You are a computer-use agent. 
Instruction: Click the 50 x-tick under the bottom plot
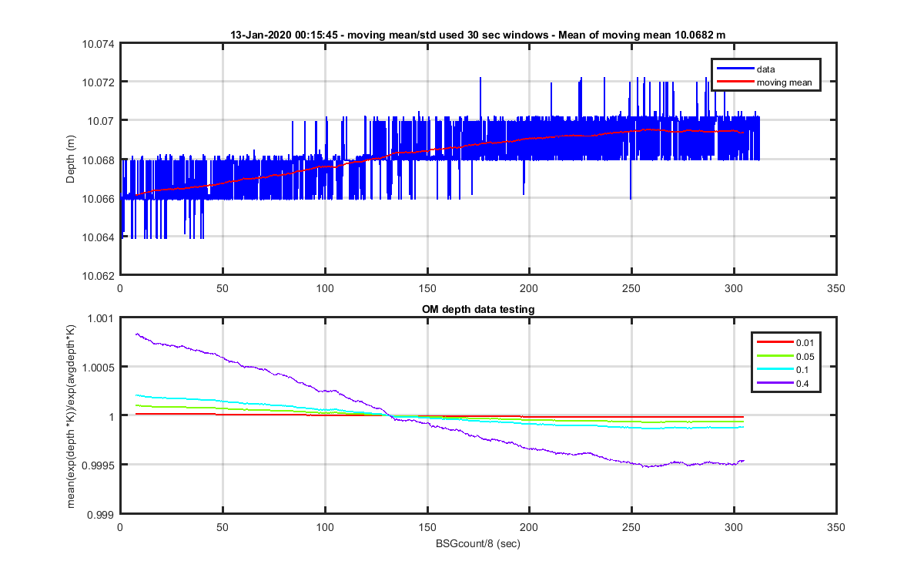pyautogui.click(x=223, y=527)
